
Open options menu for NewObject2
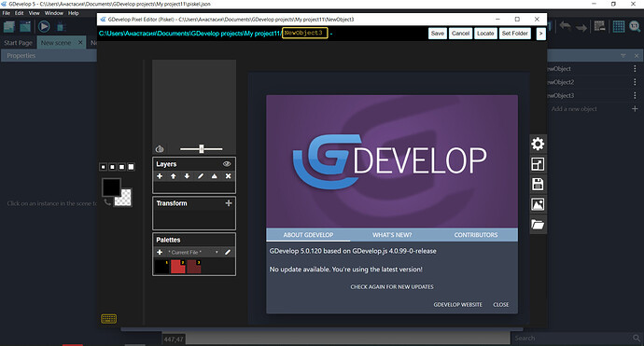(635, 82)
